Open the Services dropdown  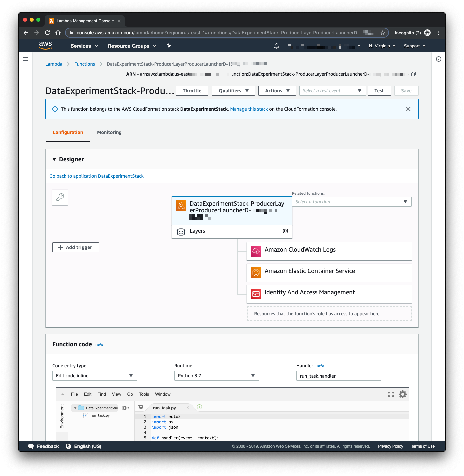click(x=84, y=46)
